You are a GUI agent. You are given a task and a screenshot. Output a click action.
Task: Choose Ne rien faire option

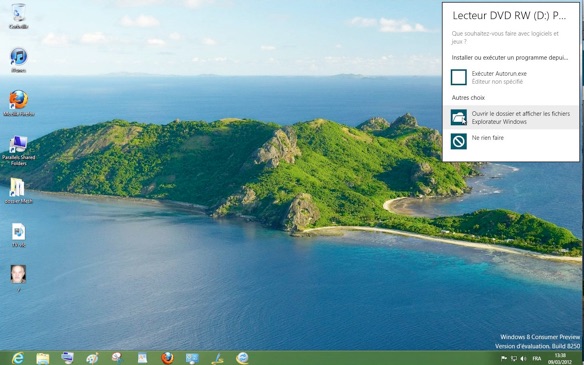click(511, 142)
